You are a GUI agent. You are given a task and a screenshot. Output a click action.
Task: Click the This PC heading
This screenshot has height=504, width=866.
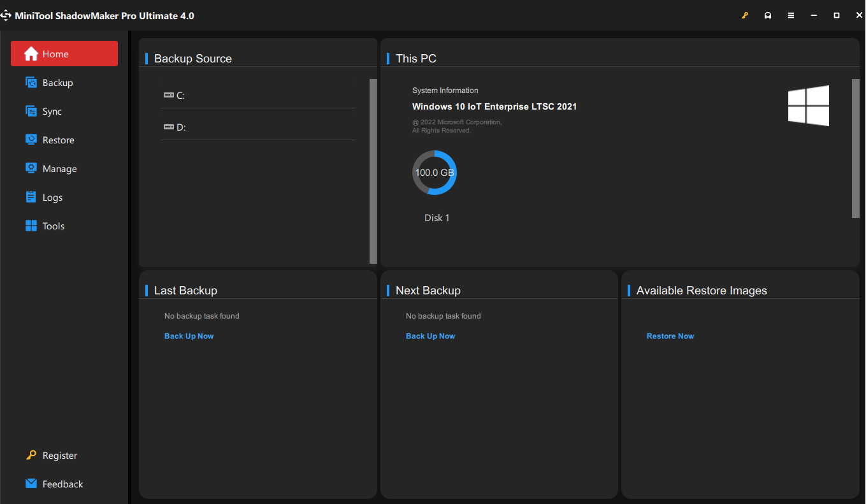click(416, 59)
